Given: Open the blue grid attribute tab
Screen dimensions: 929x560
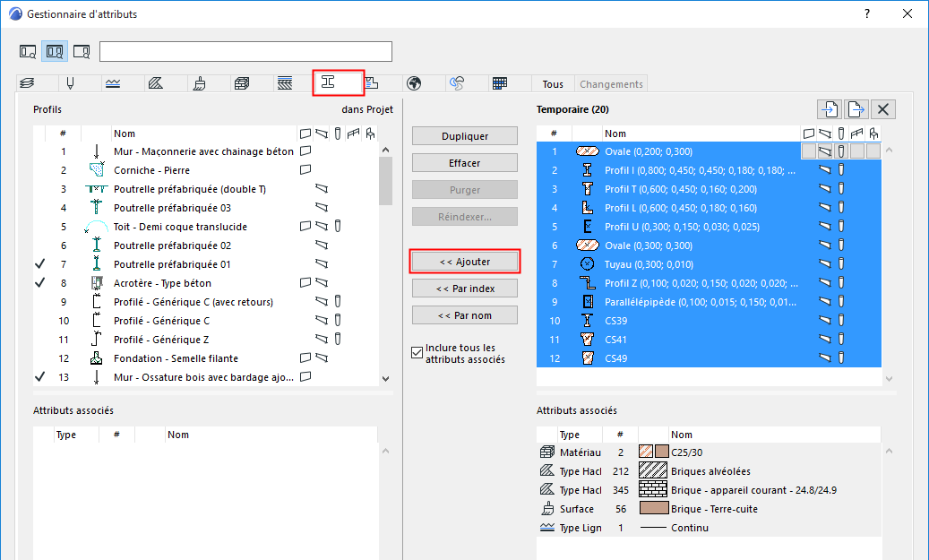Looking at the screenshot, I should (x=500, y=83).
